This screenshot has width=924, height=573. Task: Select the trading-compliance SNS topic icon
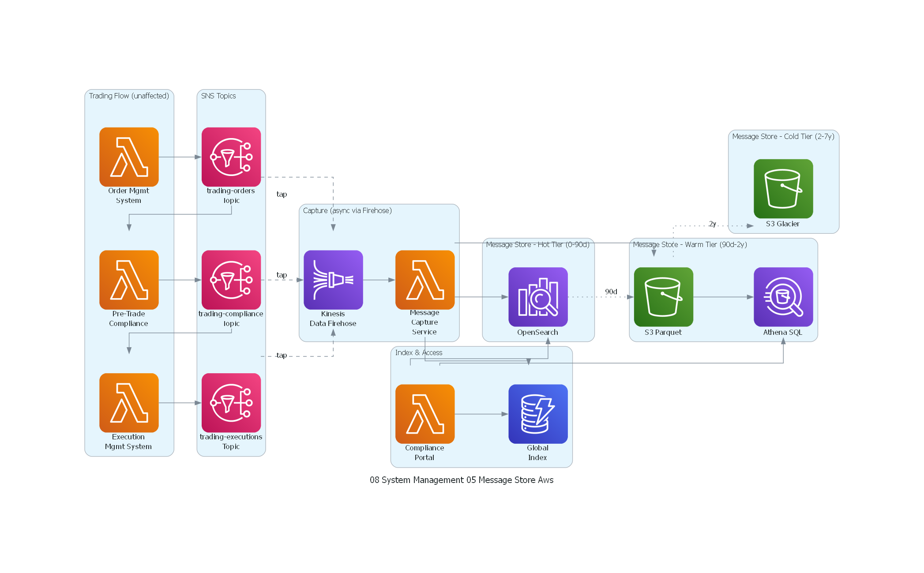pyautogui.click(x=231, y=280)
